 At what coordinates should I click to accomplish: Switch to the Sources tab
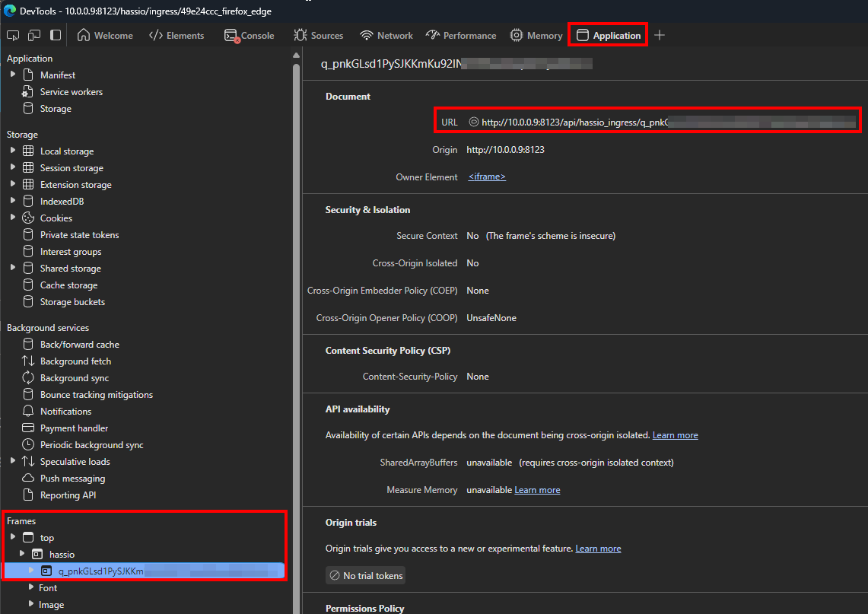coord(319,36)
